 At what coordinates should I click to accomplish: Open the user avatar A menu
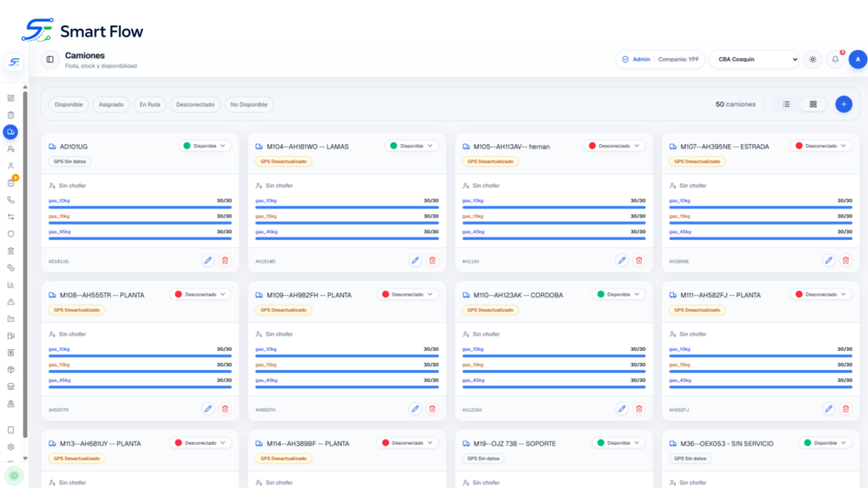pos(858,59)
